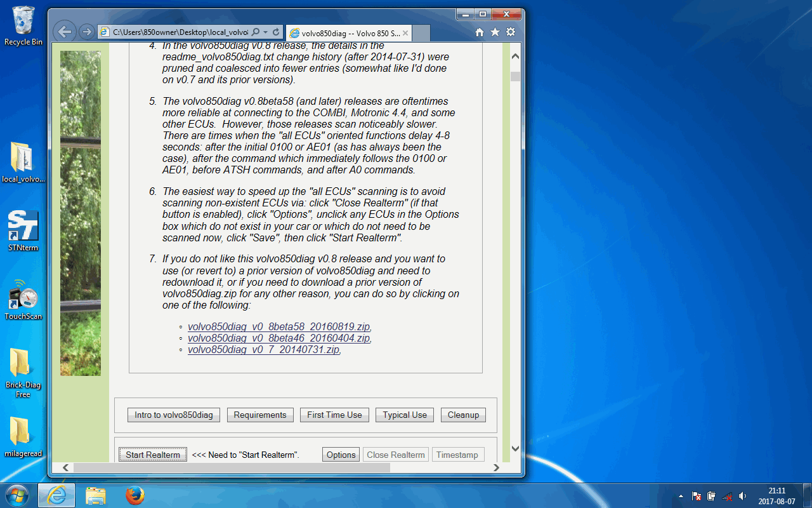Close the Internet Explorer window

(506, 14)
